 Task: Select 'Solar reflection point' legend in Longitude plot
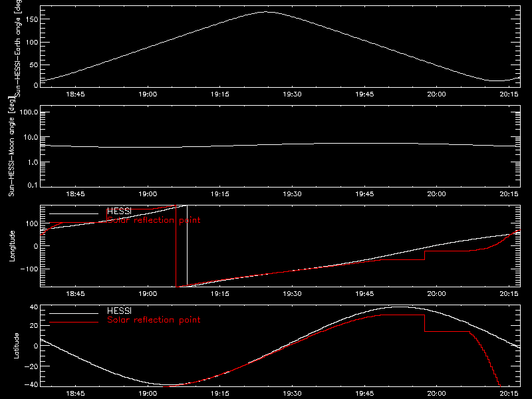point(154,220)
